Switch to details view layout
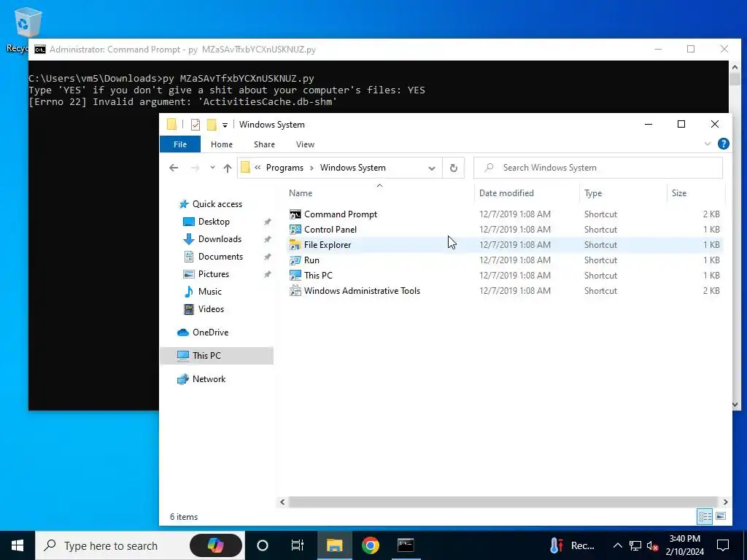Image resolution: width=747 pixels, height=560 pixels. coord(705,516)
